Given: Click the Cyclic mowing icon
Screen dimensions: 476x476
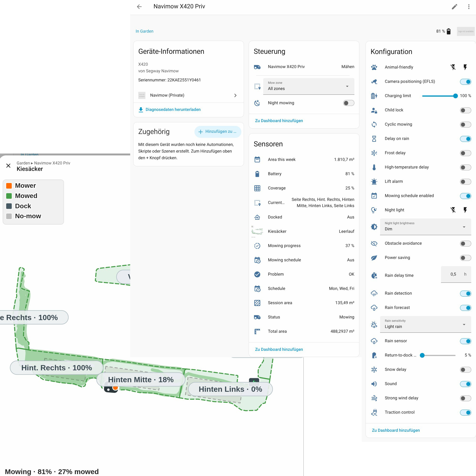Looking at the screenshot, I should (374, 124).
